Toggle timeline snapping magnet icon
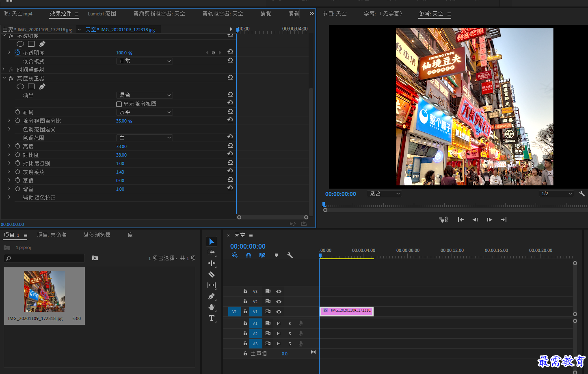588x374 pixels. pyautogui.click(x=249, y=255)
